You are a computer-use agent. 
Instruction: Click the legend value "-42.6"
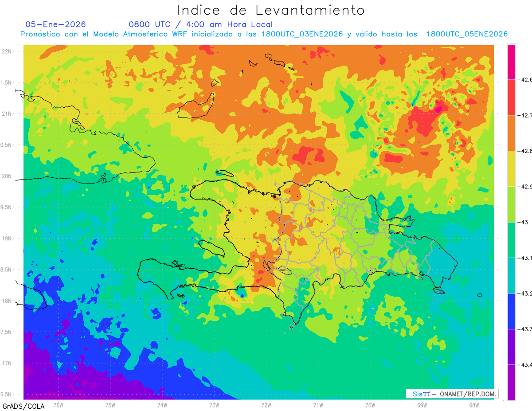click(x=524, y=80)
